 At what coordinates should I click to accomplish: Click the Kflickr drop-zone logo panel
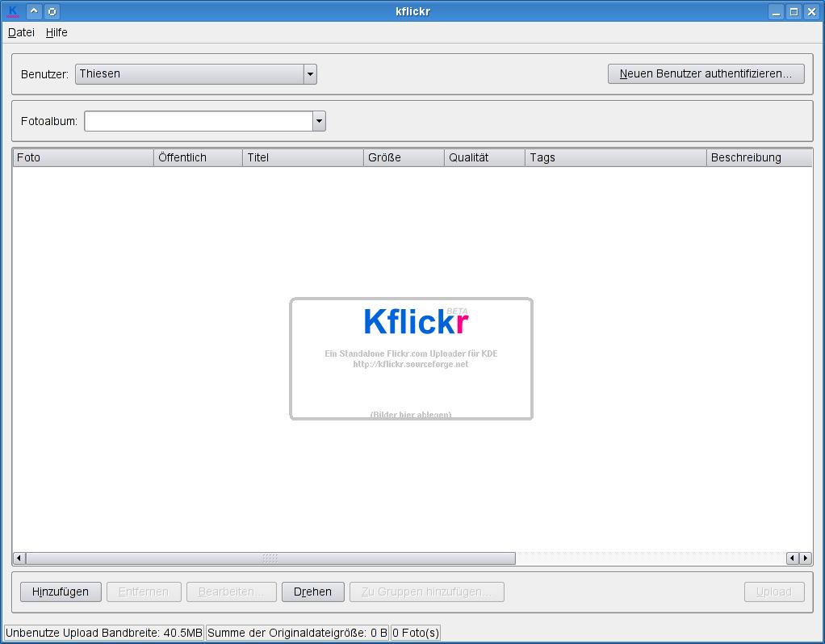[x=412, y=359]
